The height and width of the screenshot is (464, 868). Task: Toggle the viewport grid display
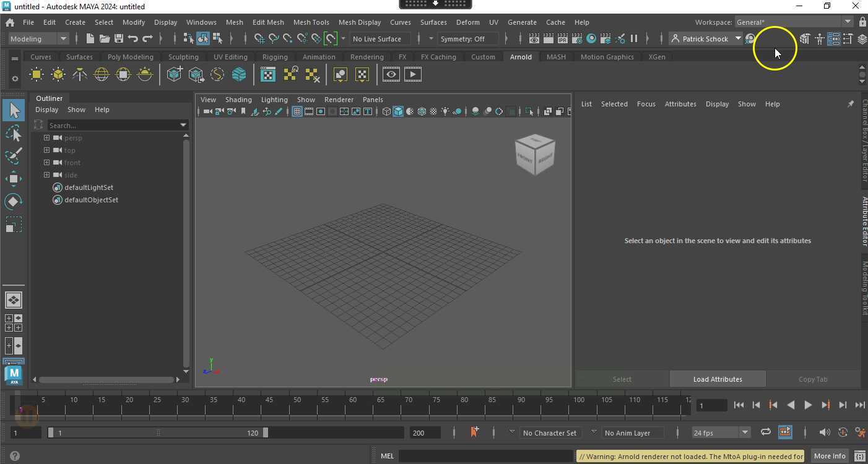tap(297, 111)
